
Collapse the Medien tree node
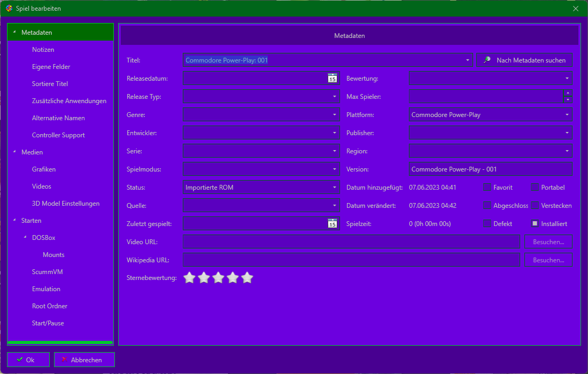(x=14, y=152)
